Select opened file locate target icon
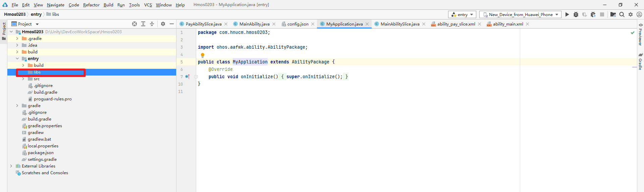The image size is (644, 192). coord(135,24)
